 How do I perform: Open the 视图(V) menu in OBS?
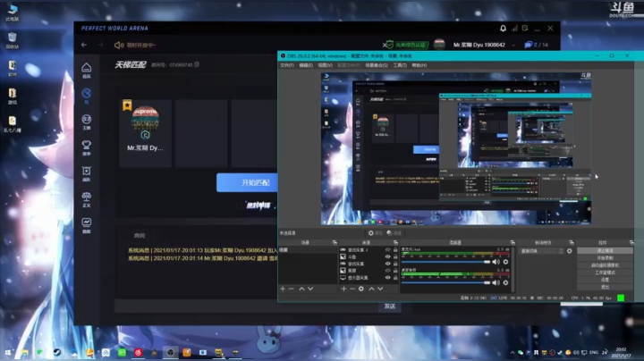(x=325, y=65)
